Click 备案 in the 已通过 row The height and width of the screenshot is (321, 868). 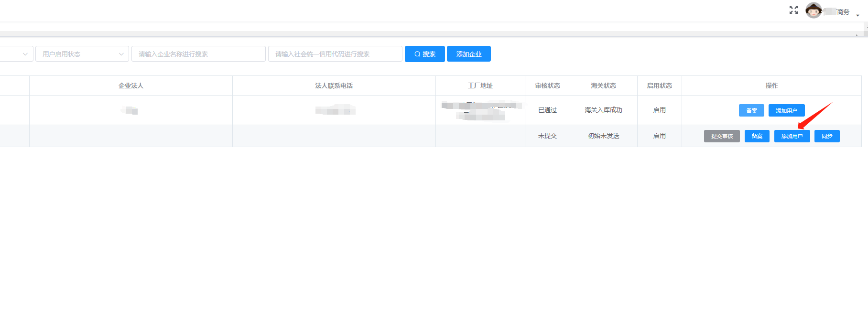pos(751,110)
